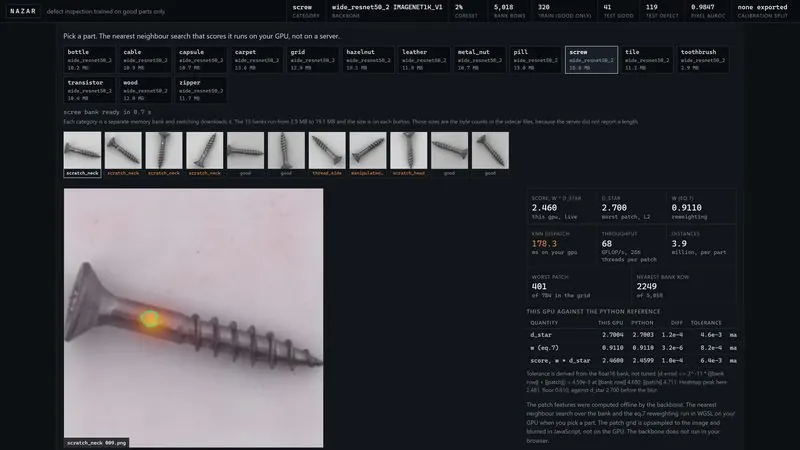This screenshot has height=450, width=800.
Task: Click the NAZAR logo
Action: pos(23,11)
